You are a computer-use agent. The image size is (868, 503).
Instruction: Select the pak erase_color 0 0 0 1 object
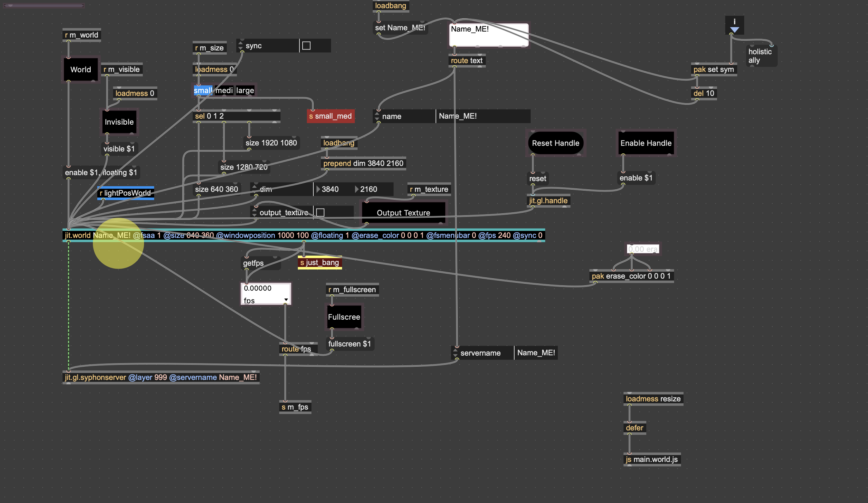(x=631, y=276)
